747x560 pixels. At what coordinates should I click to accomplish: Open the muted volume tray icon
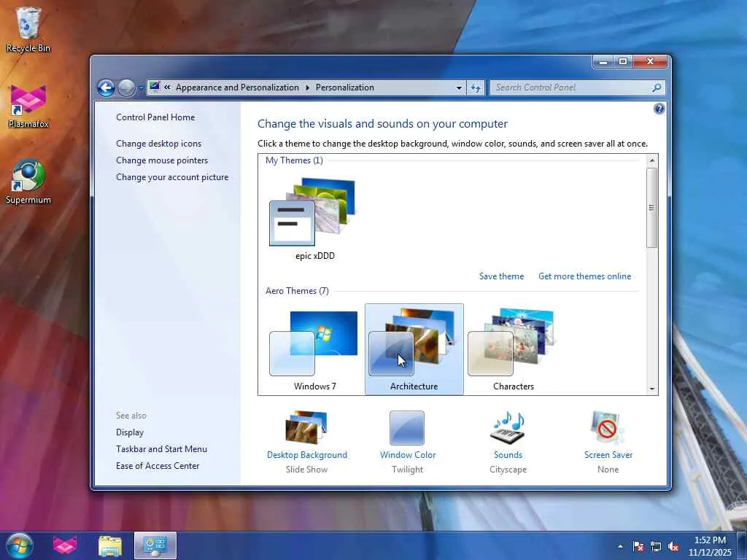673,546
